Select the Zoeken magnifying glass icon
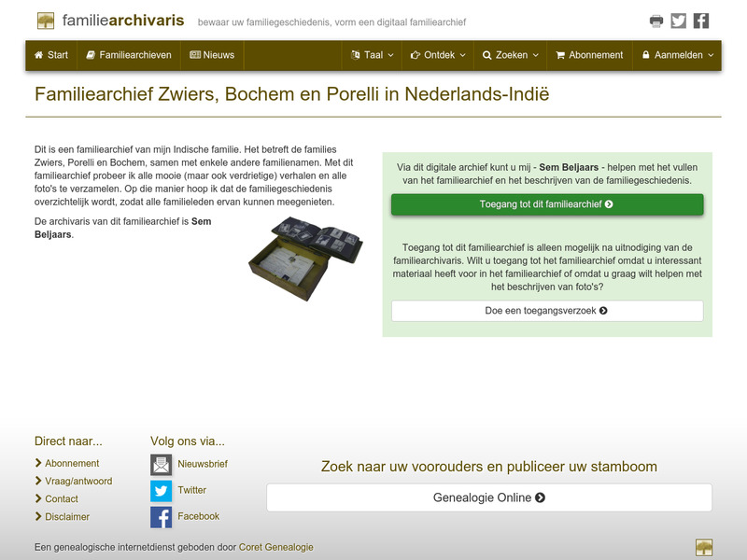The height and width of the screenshot is (560, 747). pyautogui.click(x=487, y=55)
